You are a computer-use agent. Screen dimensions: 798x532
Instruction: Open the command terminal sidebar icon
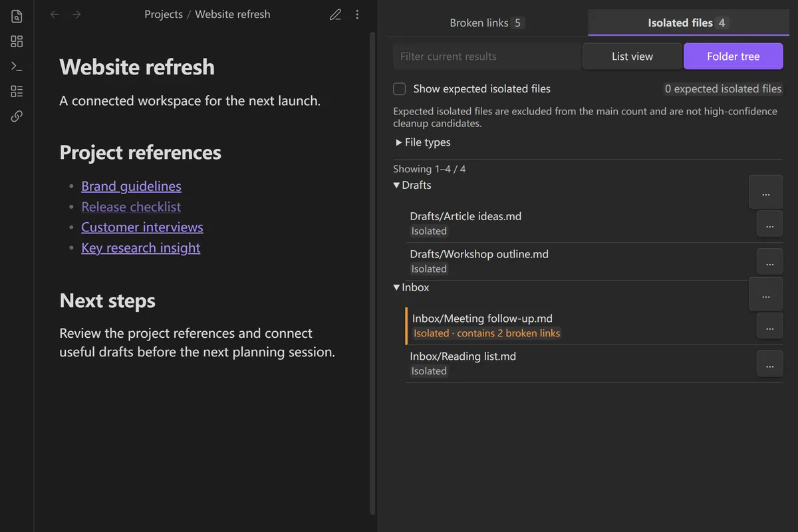pos(17,66)
